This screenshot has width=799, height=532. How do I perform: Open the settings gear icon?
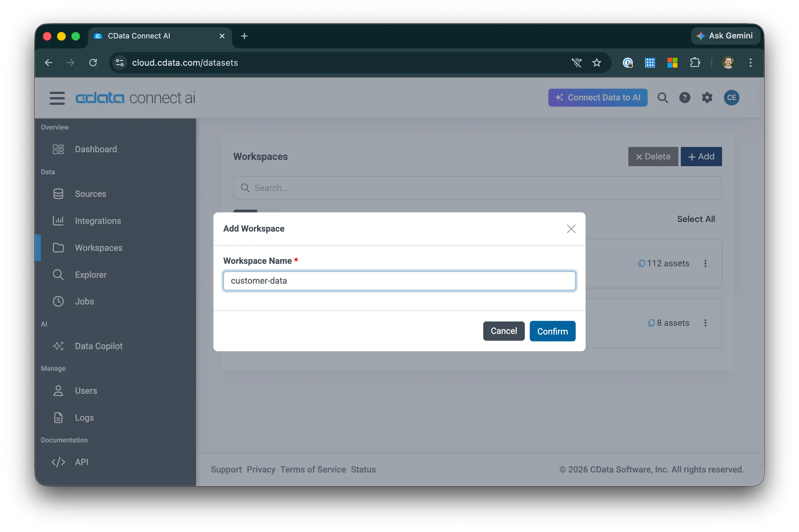click(x=707, y=98)
